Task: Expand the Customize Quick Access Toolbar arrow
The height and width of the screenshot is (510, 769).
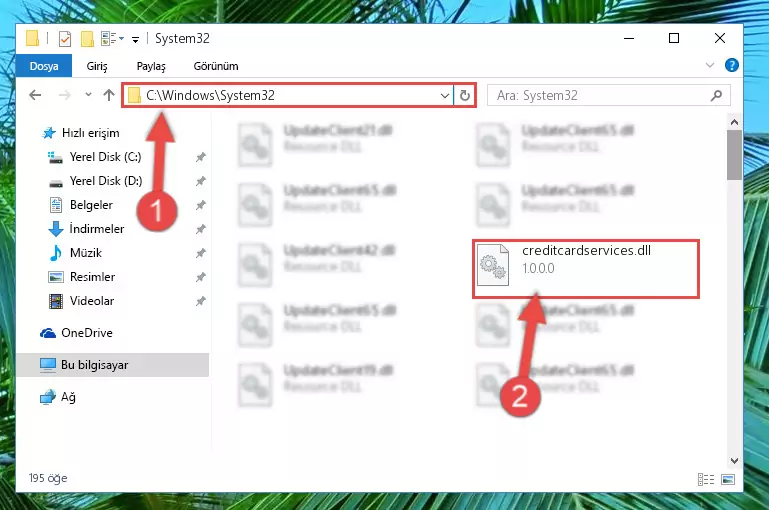Action: [x=135, y=39]
